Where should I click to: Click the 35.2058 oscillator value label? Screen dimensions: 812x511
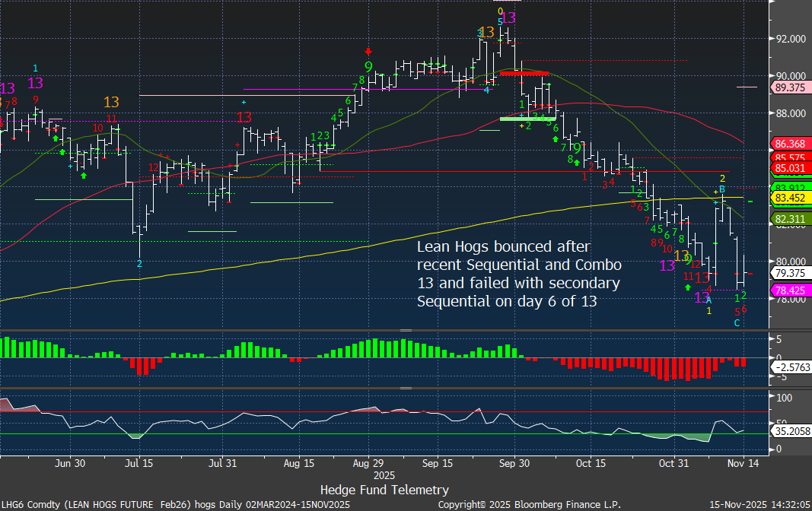[x=791, y=430]
